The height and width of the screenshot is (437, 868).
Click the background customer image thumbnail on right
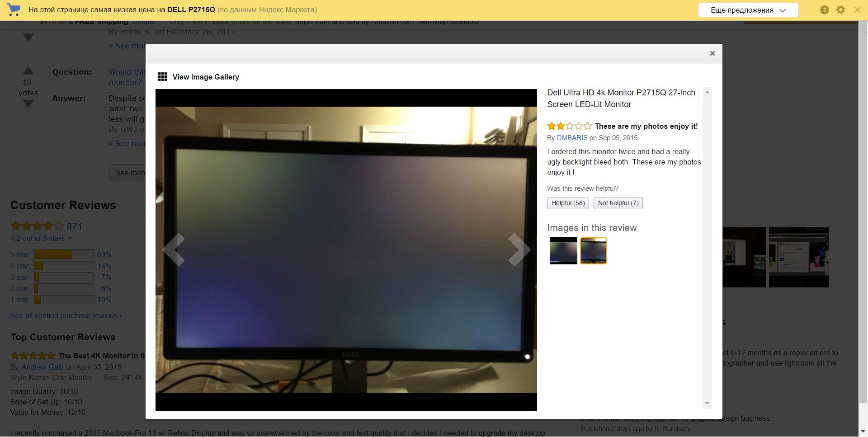tap(799, 257)
